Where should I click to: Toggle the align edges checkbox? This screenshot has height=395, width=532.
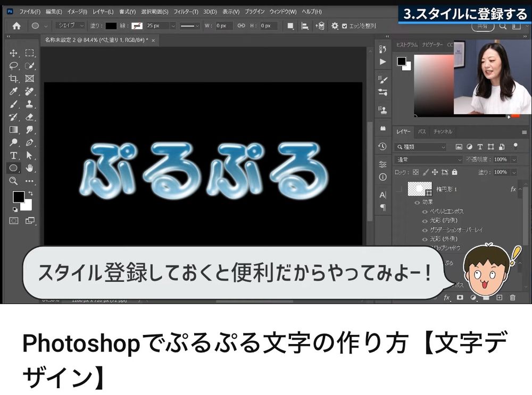coord(344,26)
